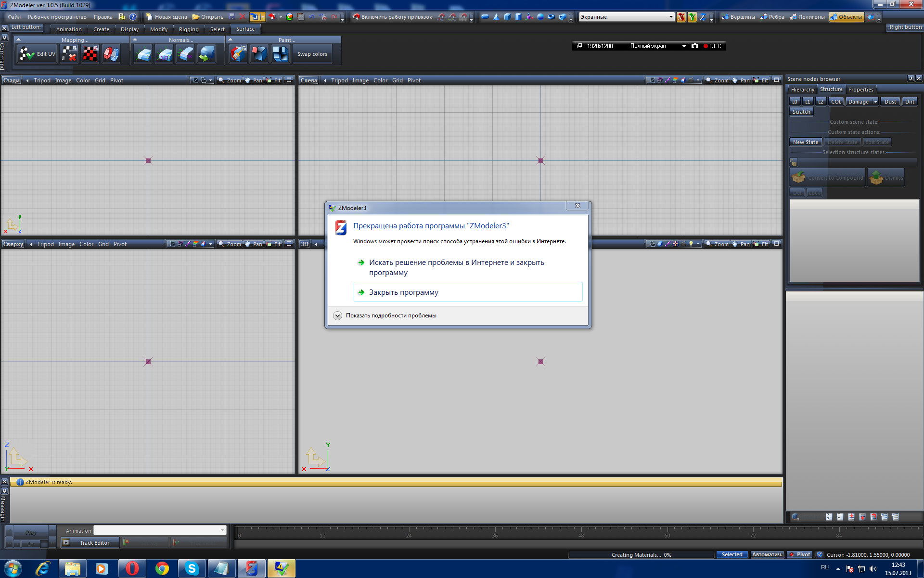The height and width of the screenshot is (578, 924).
Task: Open the Файл menu
Action: [14, 17]
